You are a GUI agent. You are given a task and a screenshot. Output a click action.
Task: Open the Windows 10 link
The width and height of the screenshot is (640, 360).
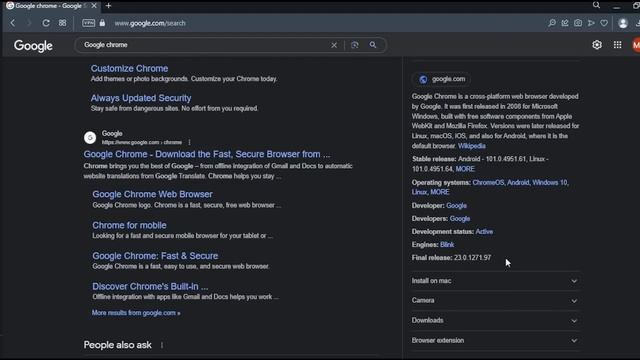(x=550, y=182)
